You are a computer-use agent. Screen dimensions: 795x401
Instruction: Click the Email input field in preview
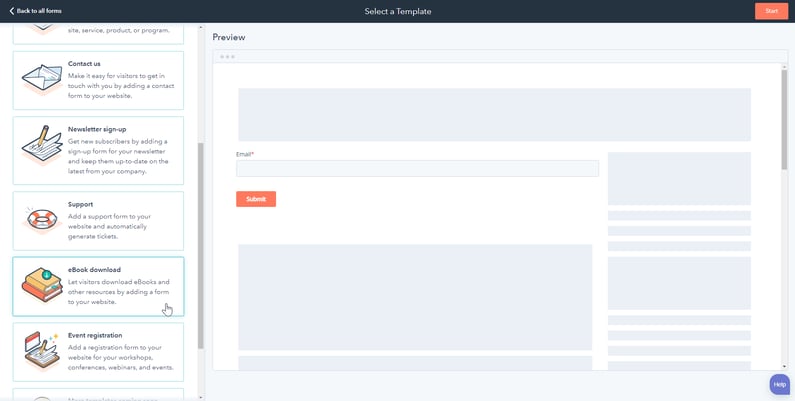point(417,168)
